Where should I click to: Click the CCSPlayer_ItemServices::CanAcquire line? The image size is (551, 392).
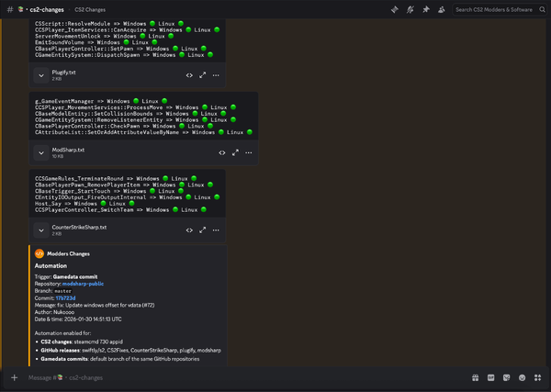128,30
